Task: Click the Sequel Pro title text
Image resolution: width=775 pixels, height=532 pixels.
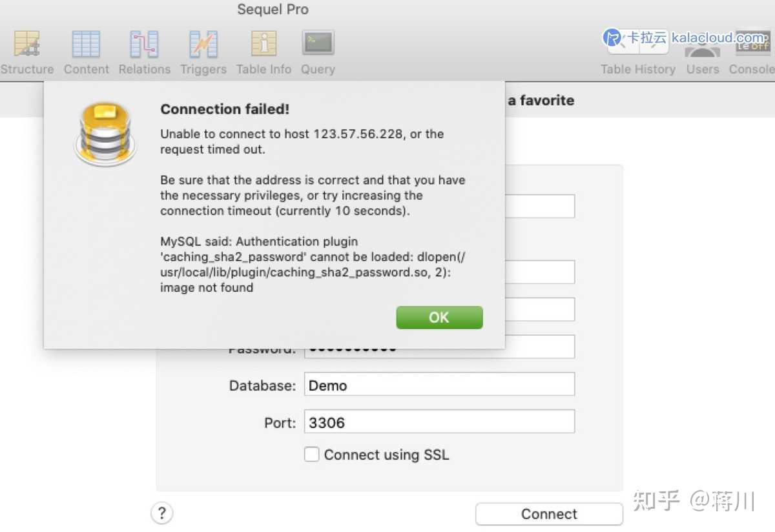Action: click(273, 9)
